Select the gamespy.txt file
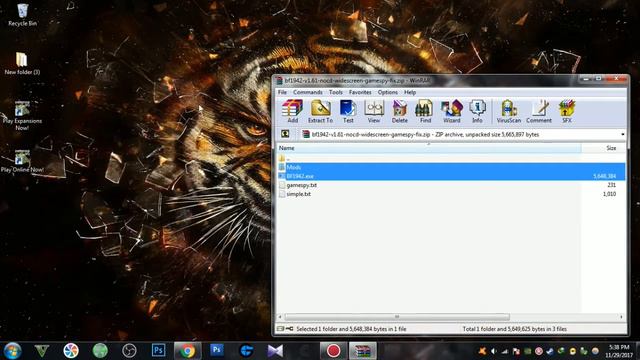Image resolution: width=640 pixels, height=360 pixels. (302, 185)
